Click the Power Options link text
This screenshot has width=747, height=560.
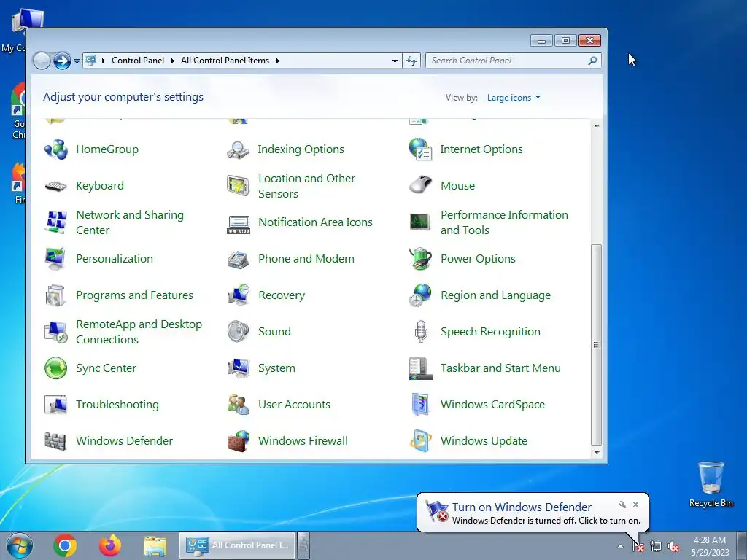click(x=478, y=259)
